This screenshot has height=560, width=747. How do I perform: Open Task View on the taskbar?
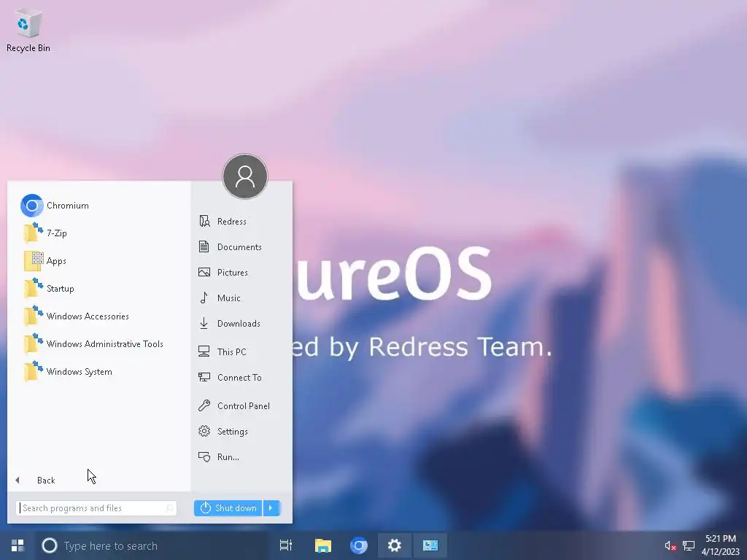(x=286, y=545)
